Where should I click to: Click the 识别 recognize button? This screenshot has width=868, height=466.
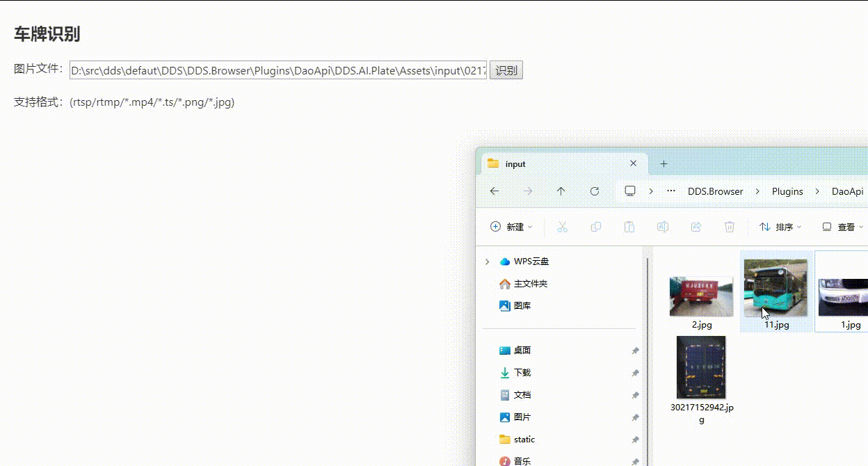click(x=506, y=70)
